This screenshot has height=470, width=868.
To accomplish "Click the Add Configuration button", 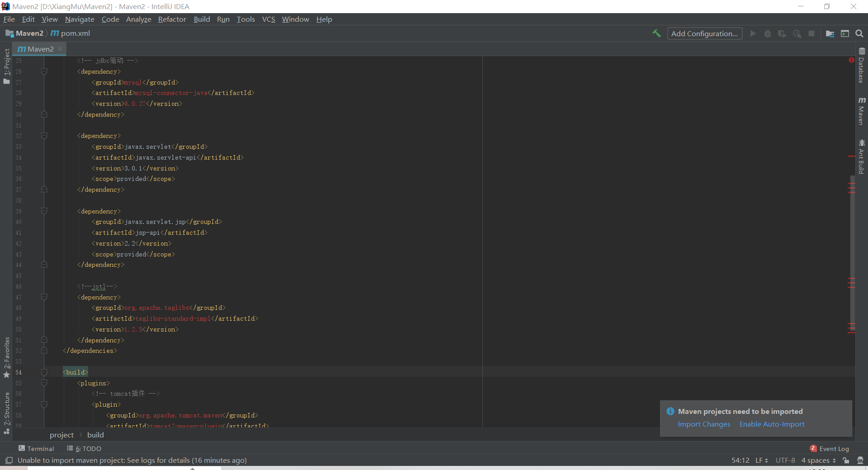I will [x=704, y=33].
